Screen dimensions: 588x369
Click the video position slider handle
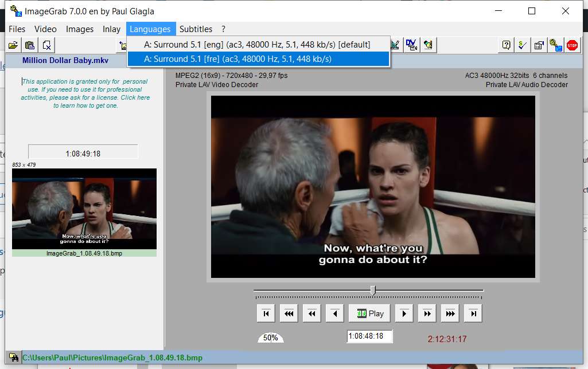pos(373,291)
